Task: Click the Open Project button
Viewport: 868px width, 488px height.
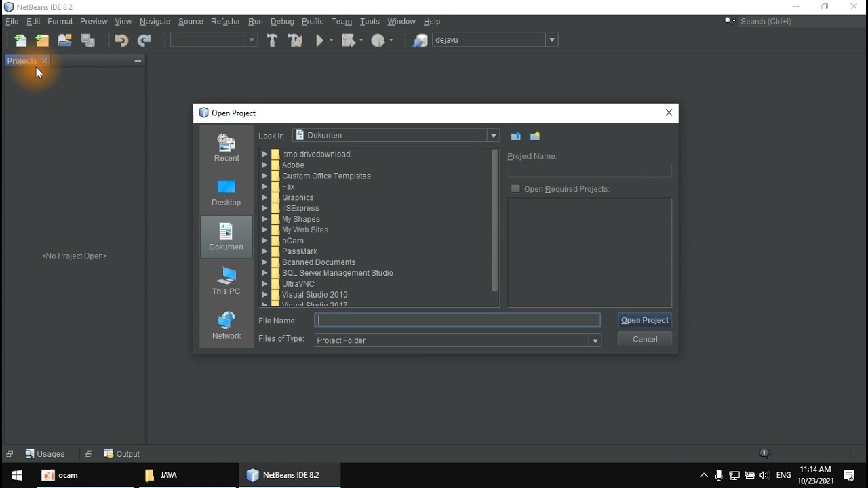Action: [645, 320]
